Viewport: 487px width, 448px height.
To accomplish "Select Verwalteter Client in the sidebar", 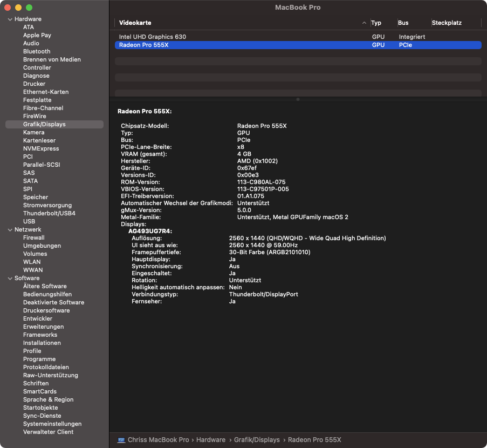I will point(48,432).
